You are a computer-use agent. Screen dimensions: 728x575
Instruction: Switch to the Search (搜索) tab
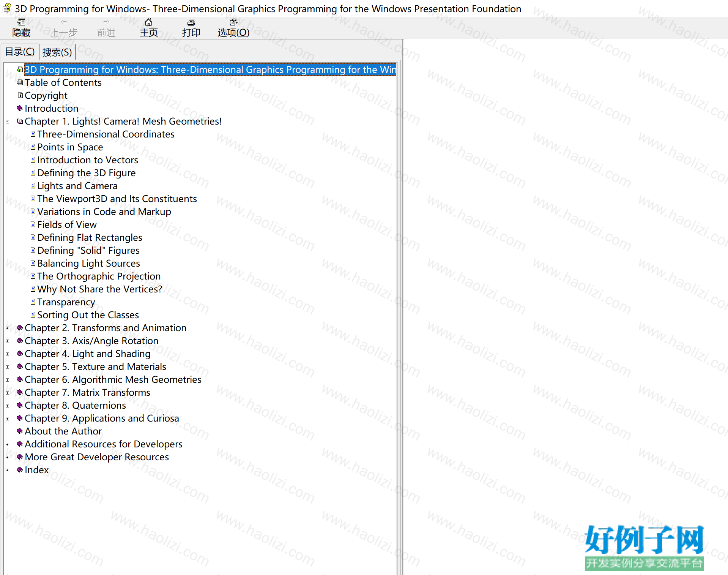coord(57,52)
